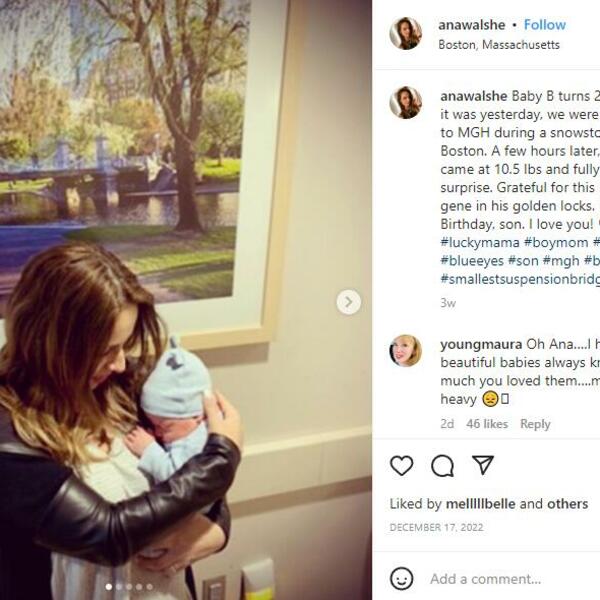Go to the next photo with the arrow

click(x=349, y=302)
